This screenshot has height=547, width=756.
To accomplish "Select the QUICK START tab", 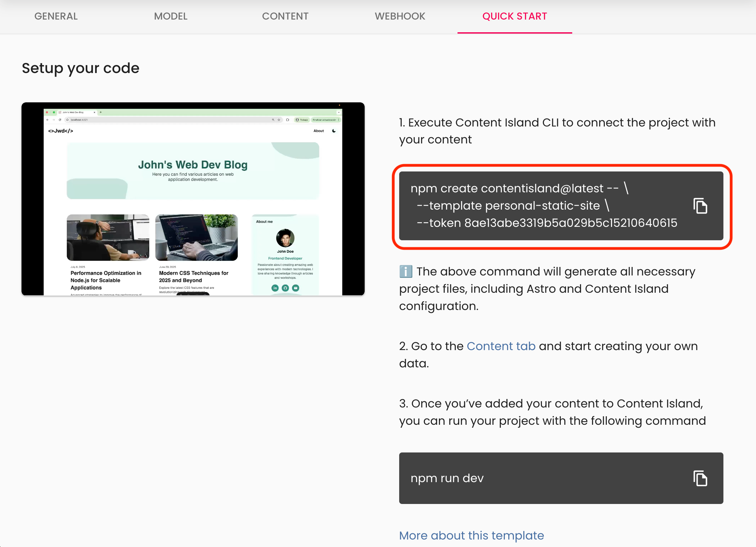I will [514, 16].
